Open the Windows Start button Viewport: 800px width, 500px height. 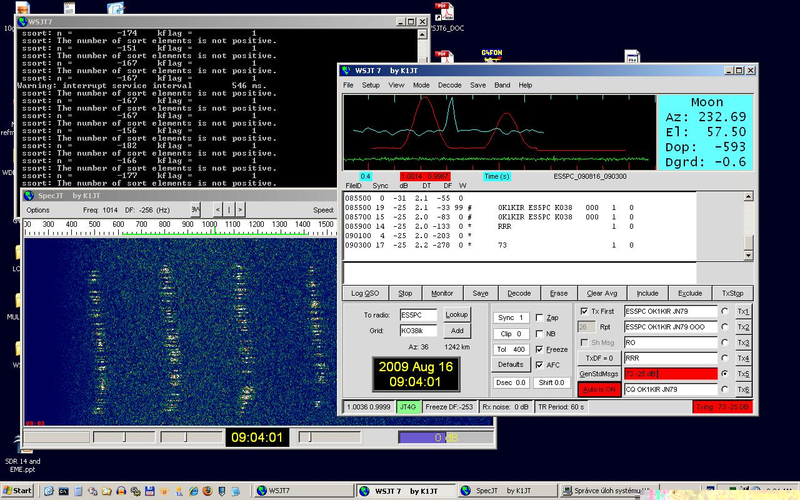click(x=17, y=491)
